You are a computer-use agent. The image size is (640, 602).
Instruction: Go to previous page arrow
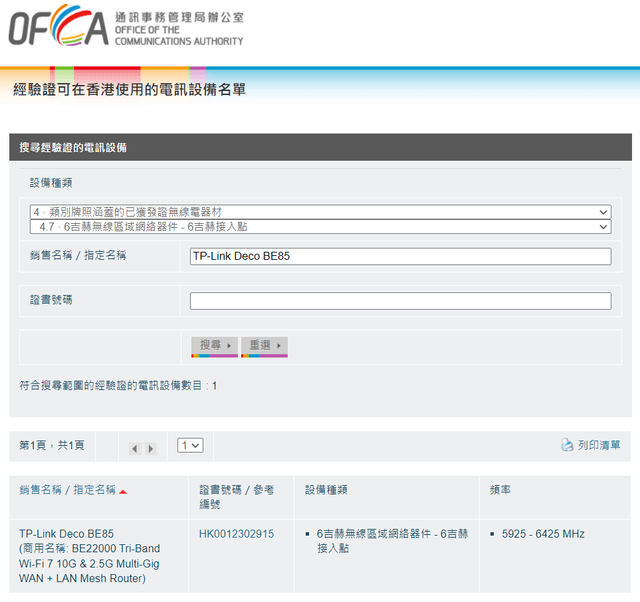click(135, 449)
